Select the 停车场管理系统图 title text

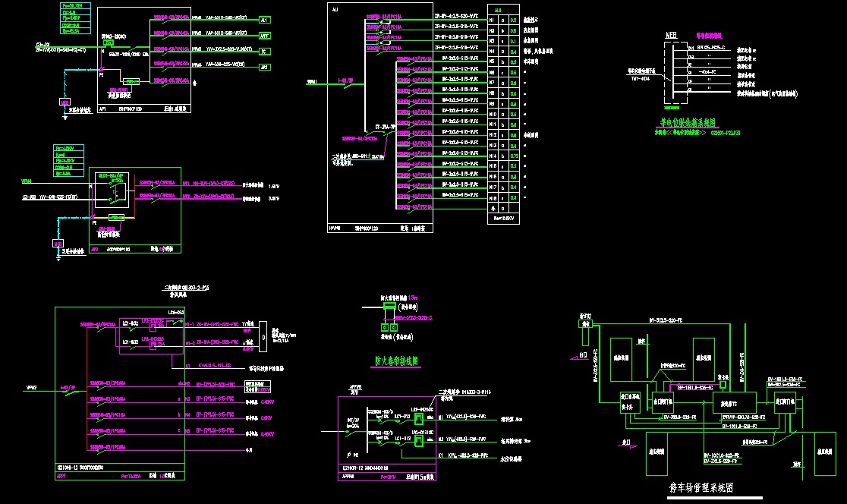tap(701, 487)
